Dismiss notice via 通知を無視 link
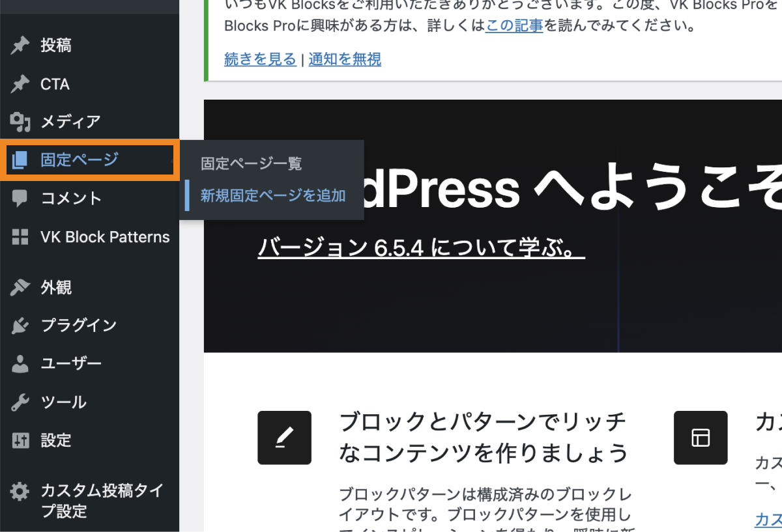Viewport: 782px width, 532px height. click(345, 59)
